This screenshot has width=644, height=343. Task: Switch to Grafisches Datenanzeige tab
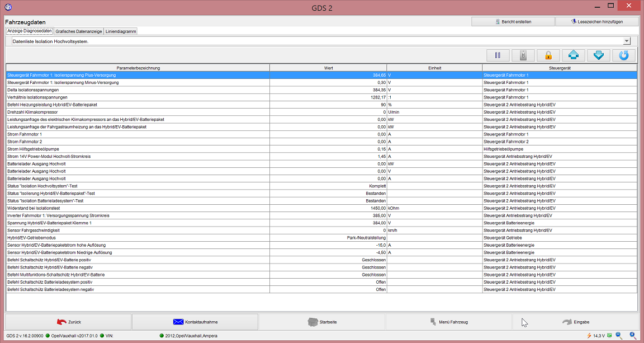[78, 31]
